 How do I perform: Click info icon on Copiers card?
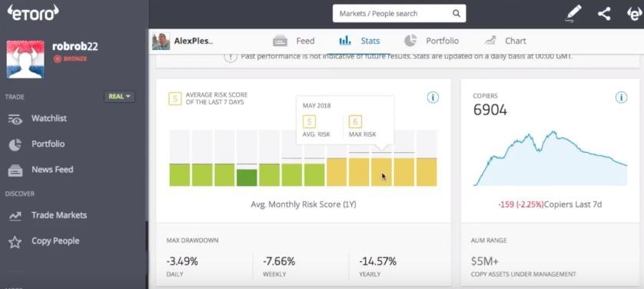pos(622,98)
